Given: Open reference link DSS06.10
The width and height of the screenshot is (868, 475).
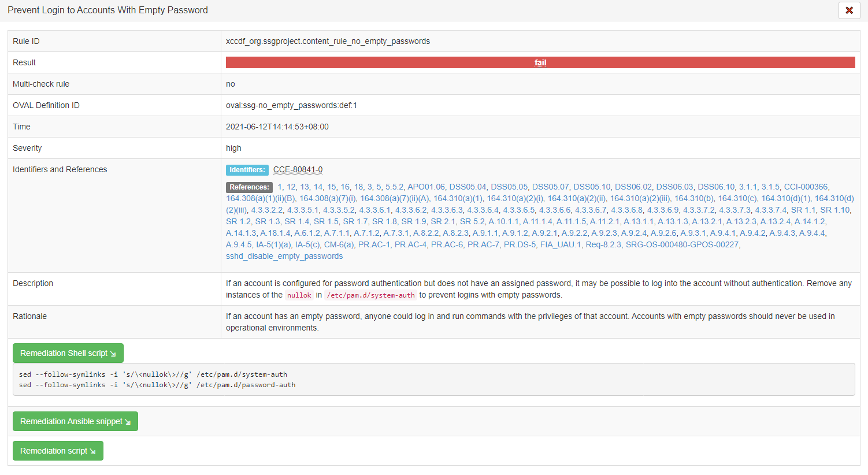Looking at the screenshot, I should point(716,187).
